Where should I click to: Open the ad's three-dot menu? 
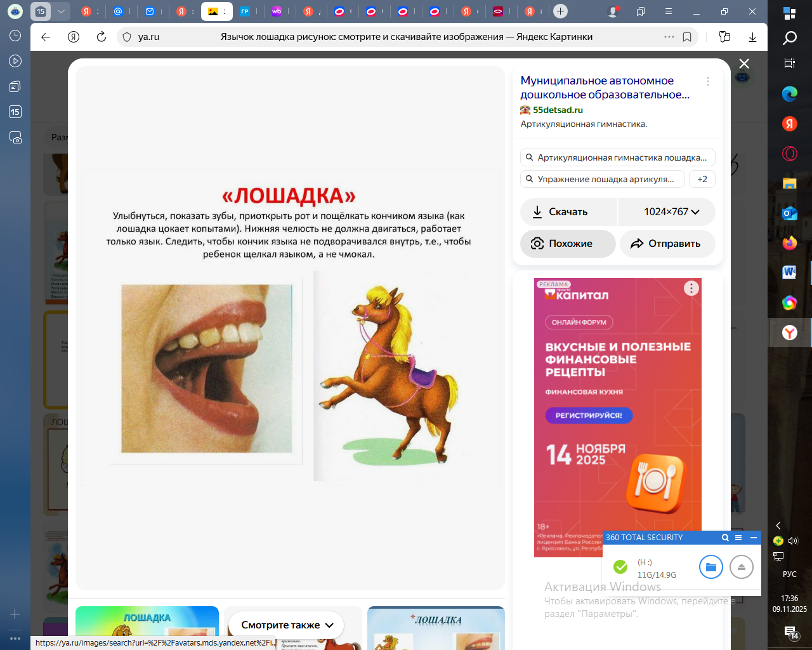(691, 288)
